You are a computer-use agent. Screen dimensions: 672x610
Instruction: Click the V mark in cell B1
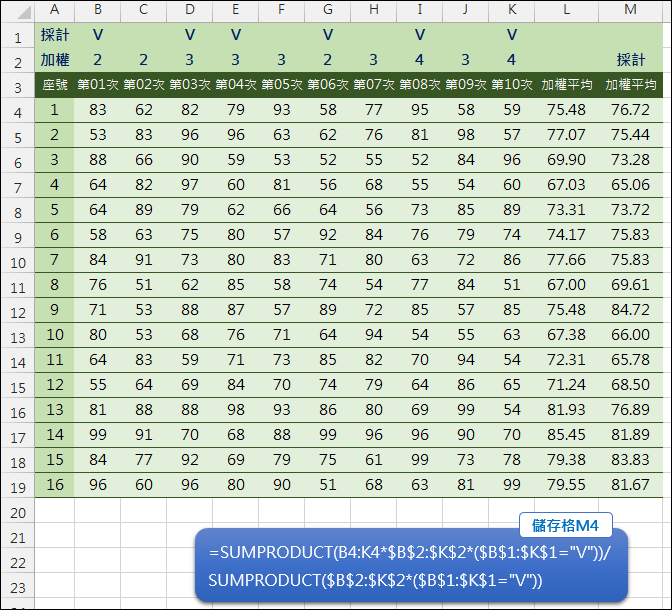coord(98,35)
